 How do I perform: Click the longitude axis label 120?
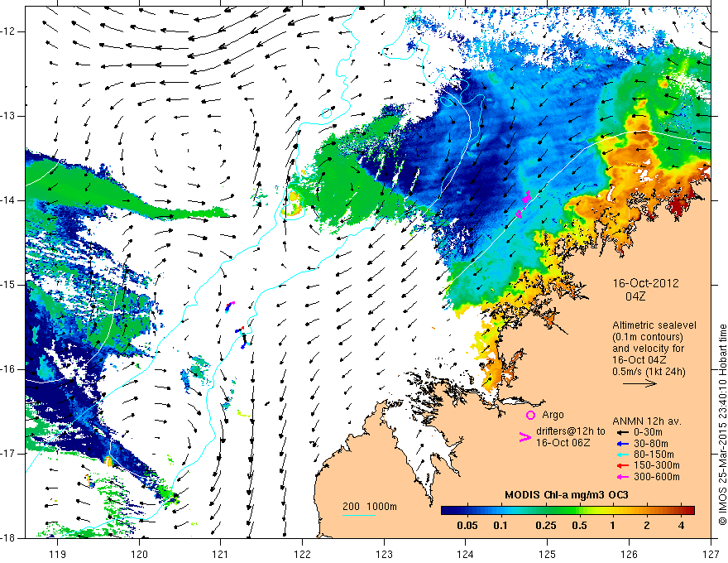coord(139,554)
